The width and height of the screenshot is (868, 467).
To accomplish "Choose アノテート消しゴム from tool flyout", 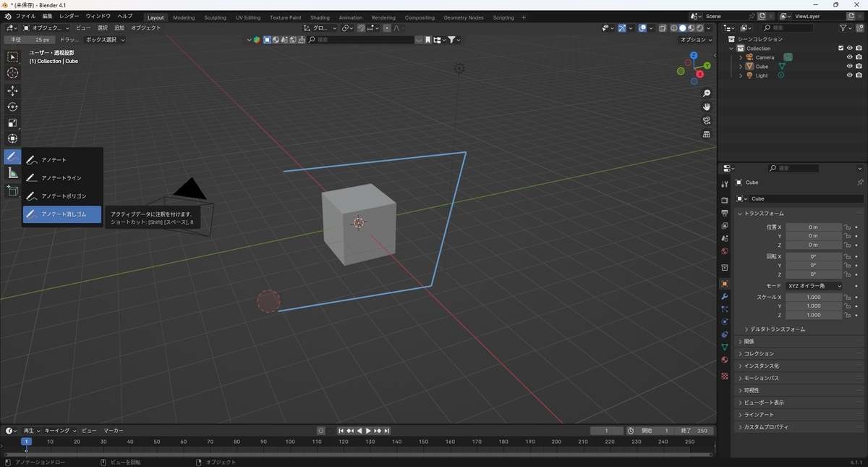I will [x=62, y=214].
